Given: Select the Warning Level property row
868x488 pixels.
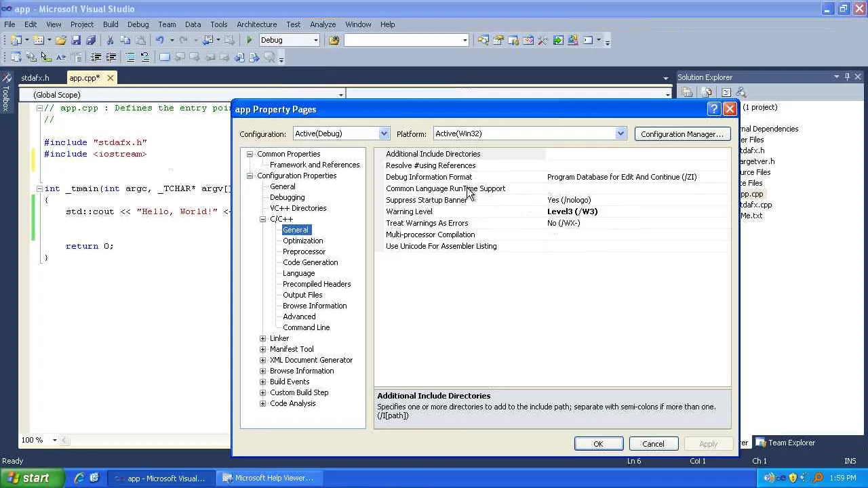Looking at the screenshot, I should (553, 211).
